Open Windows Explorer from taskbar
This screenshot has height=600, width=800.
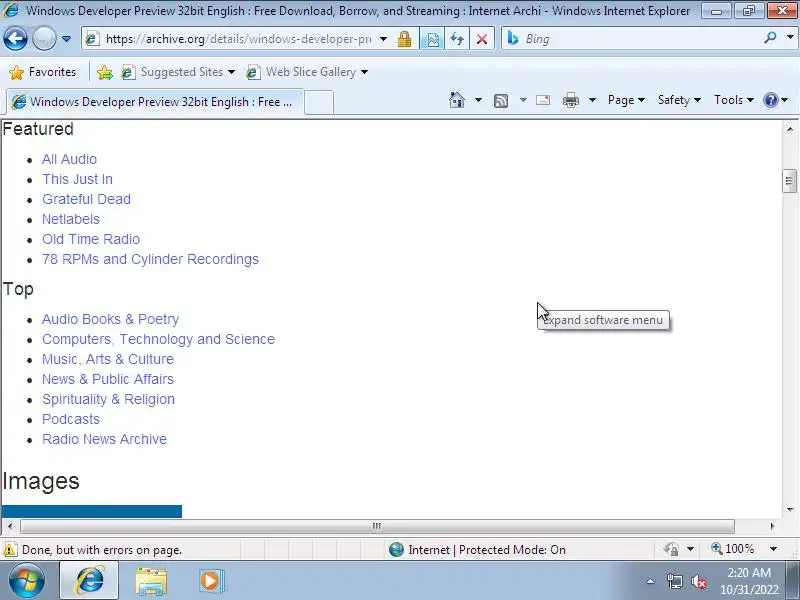151,581
